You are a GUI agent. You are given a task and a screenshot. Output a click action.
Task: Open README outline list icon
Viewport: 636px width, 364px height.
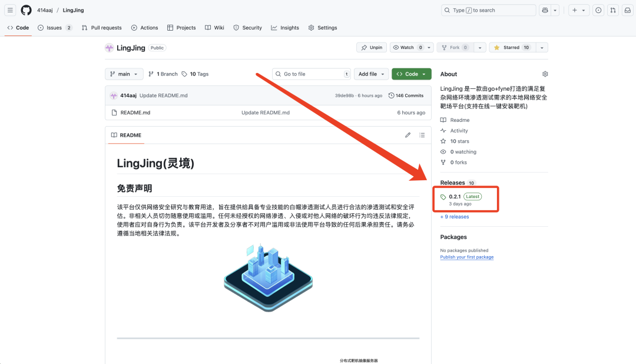[422, 135]
